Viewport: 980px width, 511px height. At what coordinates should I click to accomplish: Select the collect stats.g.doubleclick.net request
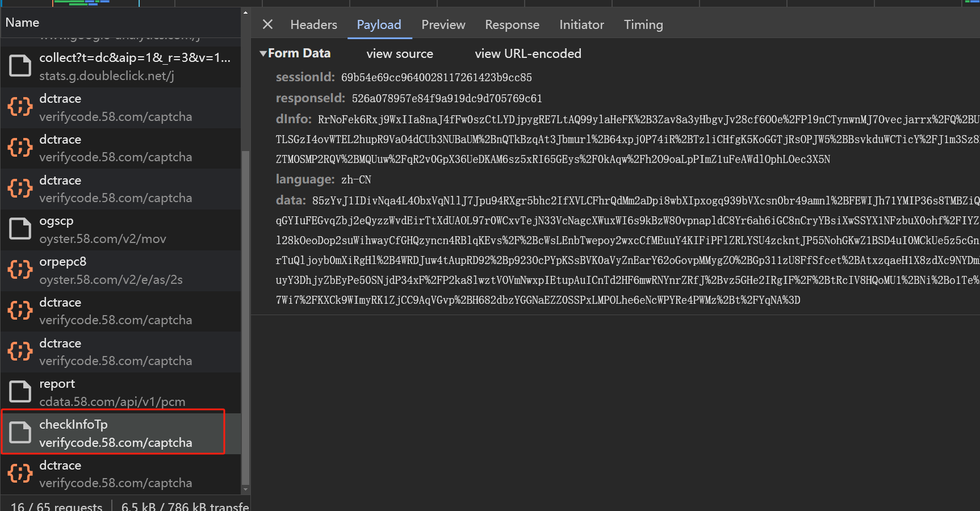tap(120, 66)
